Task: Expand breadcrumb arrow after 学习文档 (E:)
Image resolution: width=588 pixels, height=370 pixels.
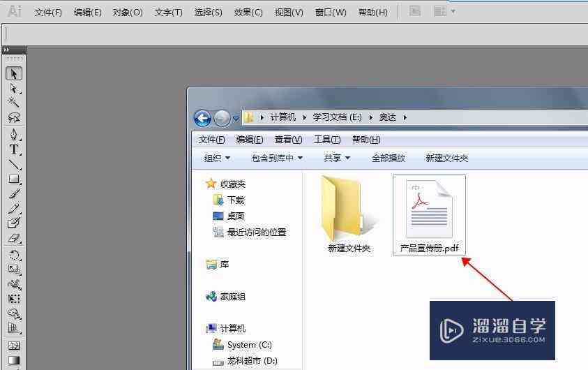Action: pyautogui.click(x=370, y=117)
